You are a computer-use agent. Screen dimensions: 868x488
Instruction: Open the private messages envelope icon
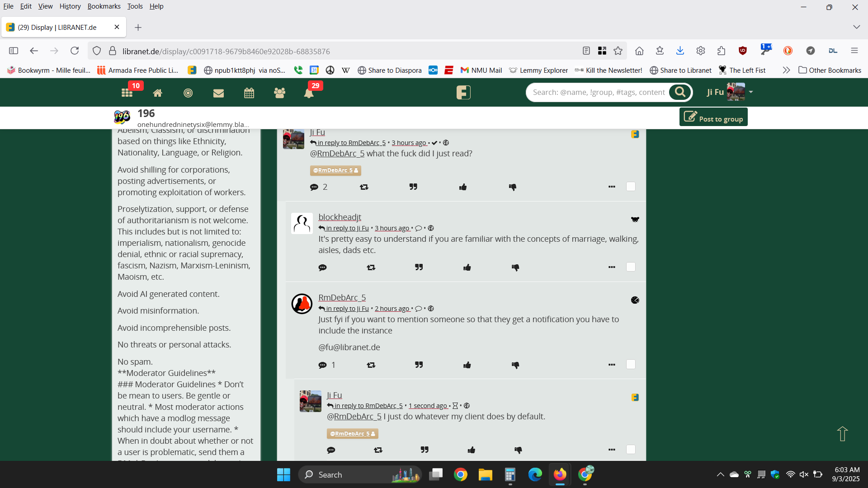pyautogui.click(x=218, y=93)
